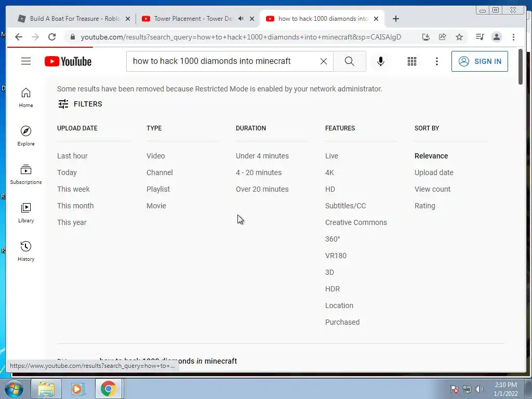Filter by HDR feature
Viewport: 532px width, 399px height.
pos(332,289)
